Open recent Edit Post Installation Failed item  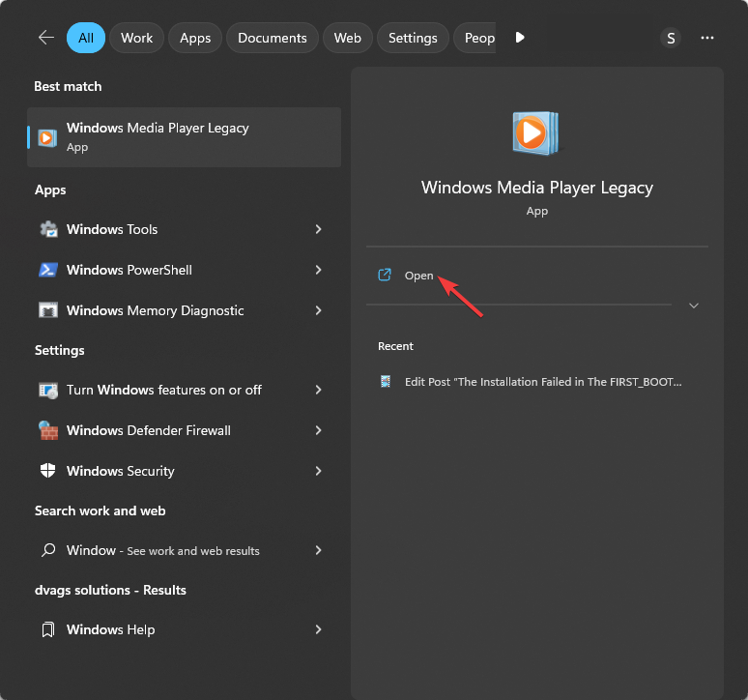536,382
